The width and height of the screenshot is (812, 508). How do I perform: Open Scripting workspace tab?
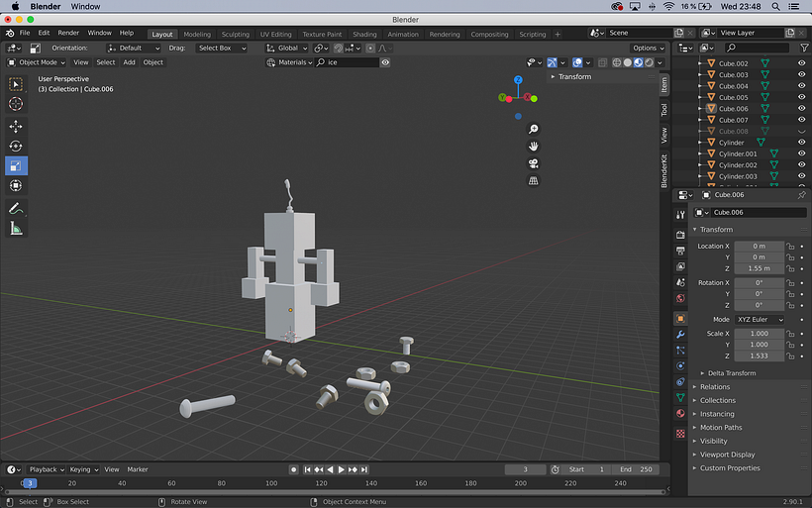(x=533, y=35)
